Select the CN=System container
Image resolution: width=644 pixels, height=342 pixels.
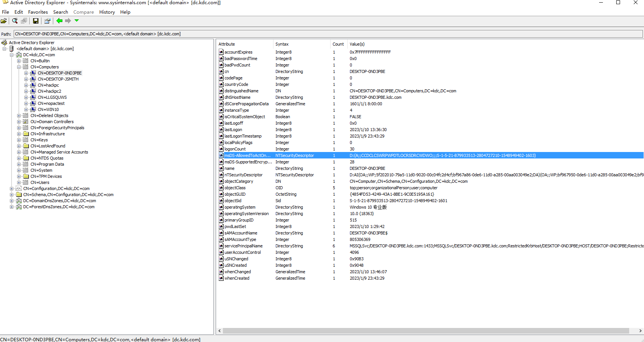(x=41, y=170)
